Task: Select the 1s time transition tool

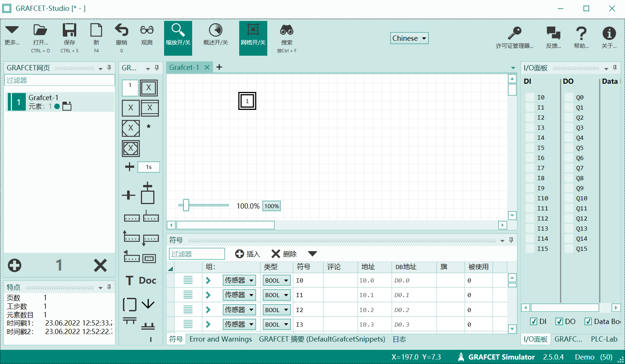Action: tap(149, 167)
